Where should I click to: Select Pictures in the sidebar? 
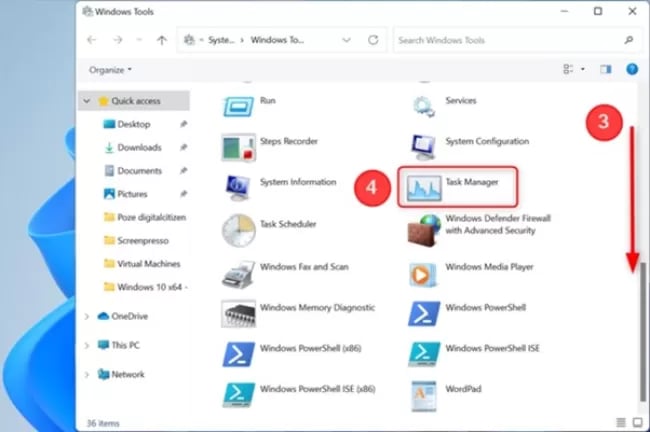click(x=132, y=194)
